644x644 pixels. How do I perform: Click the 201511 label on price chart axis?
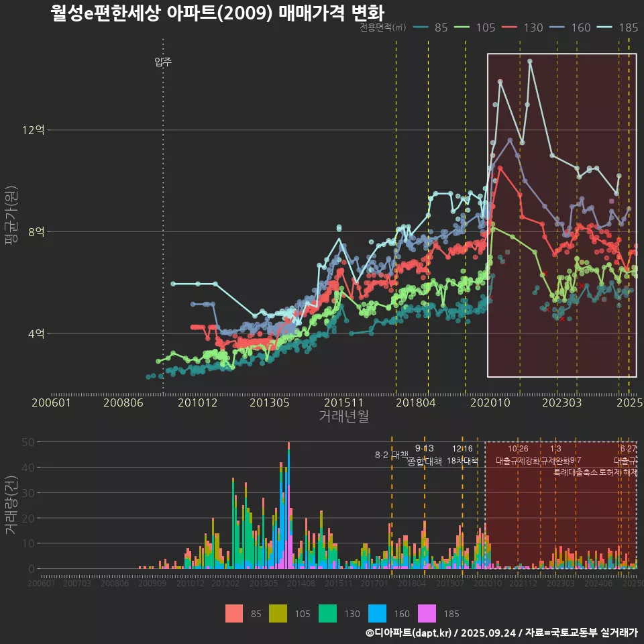tap(344, 402)
